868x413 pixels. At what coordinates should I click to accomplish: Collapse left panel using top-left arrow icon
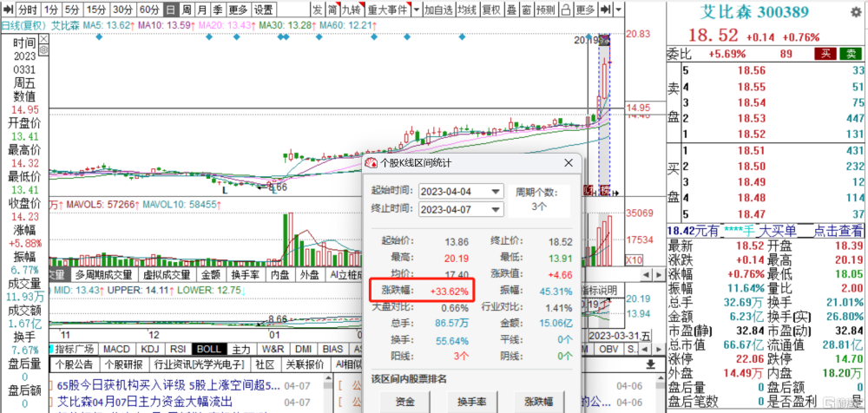[9, 9]
